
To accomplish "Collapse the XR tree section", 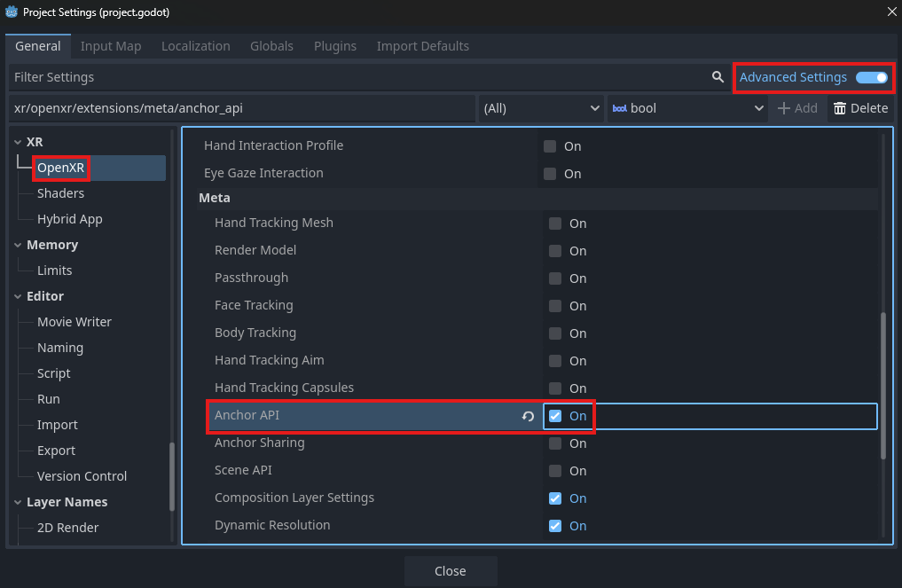I will click(18, 142).
